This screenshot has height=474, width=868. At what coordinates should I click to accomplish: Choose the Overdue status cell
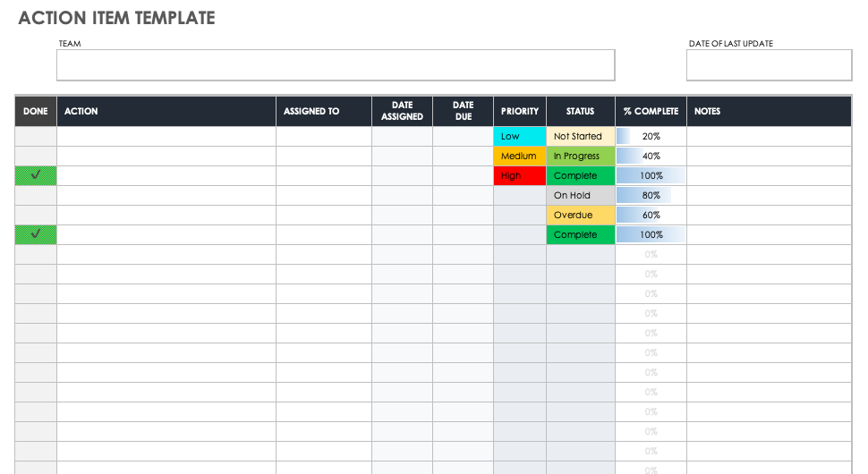[x=580, y=216]
